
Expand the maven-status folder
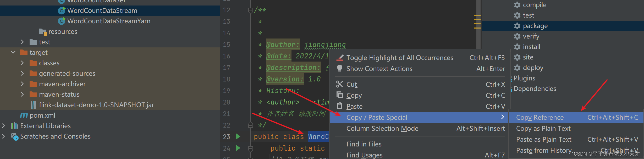pyautogui.click(x=22, y=94)
